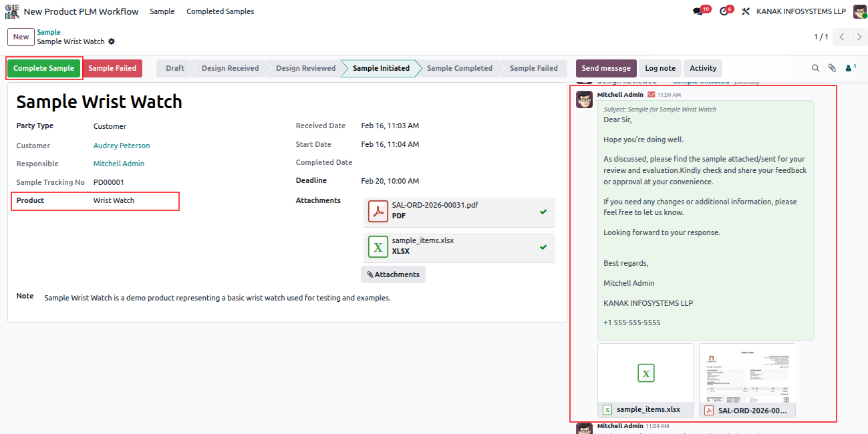Viewport: 868px width, 434px height.
Task: Select the Sample Completed stage in status bar
Action: (460, 68)
